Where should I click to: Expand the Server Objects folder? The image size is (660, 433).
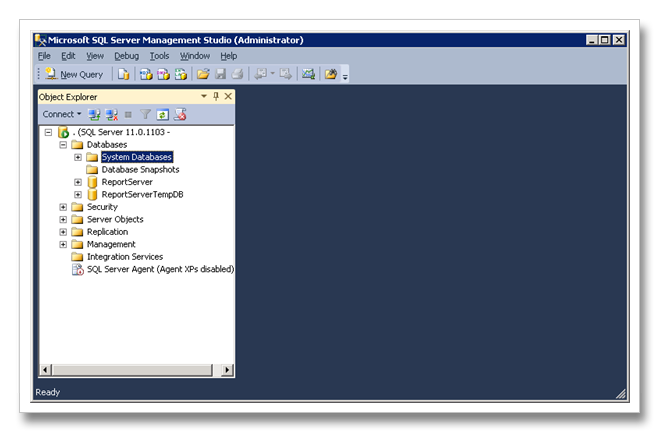click(x=63, y=220)
